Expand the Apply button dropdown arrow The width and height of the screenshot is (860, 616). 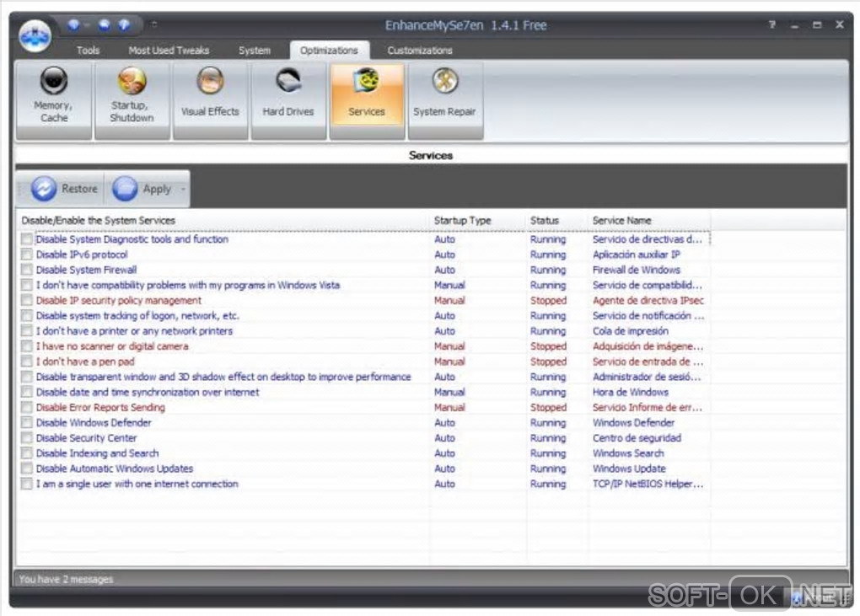(183, 189)
